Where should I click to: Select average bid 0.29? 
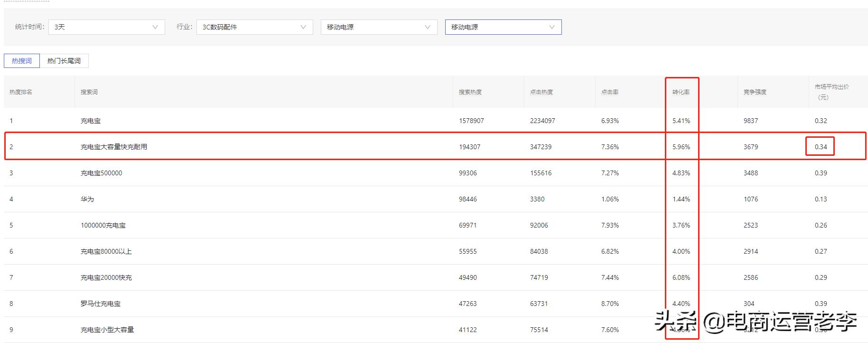821,277
